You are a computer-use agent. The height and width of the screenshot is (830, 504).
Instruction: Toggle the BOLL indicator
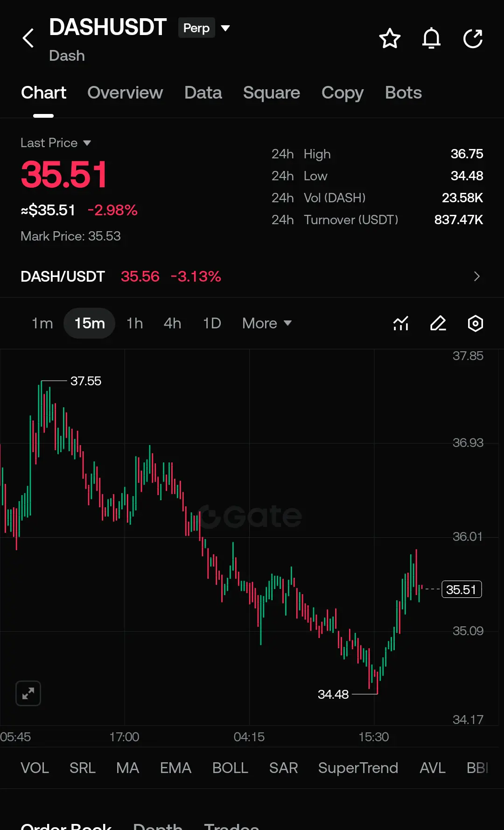230,768
